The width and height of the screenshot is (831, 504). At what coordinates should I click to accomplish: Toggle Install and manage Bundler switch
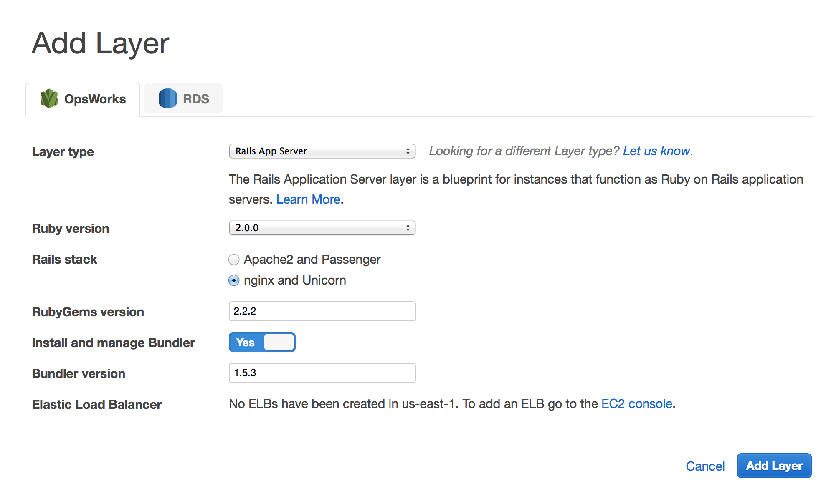pos(262,342)
